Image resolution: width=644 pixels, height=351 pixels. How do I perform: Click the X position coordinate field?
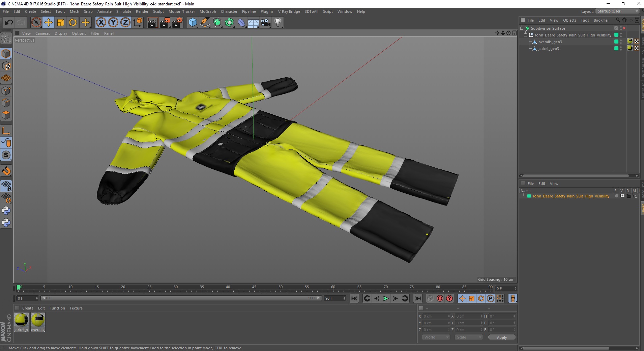(x=436, y=316)
